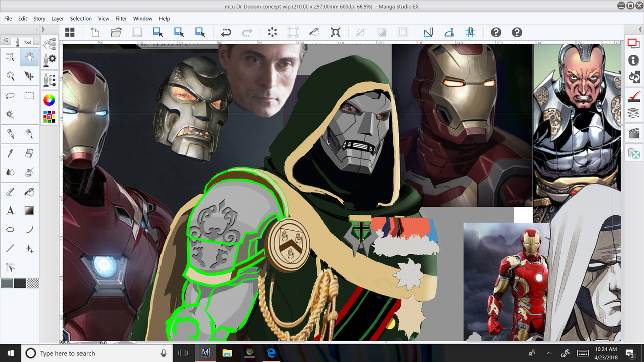This screenshot has height=362, width=644.
Task: Show hidden system tray icons chevron
Action: coord(549,353)
